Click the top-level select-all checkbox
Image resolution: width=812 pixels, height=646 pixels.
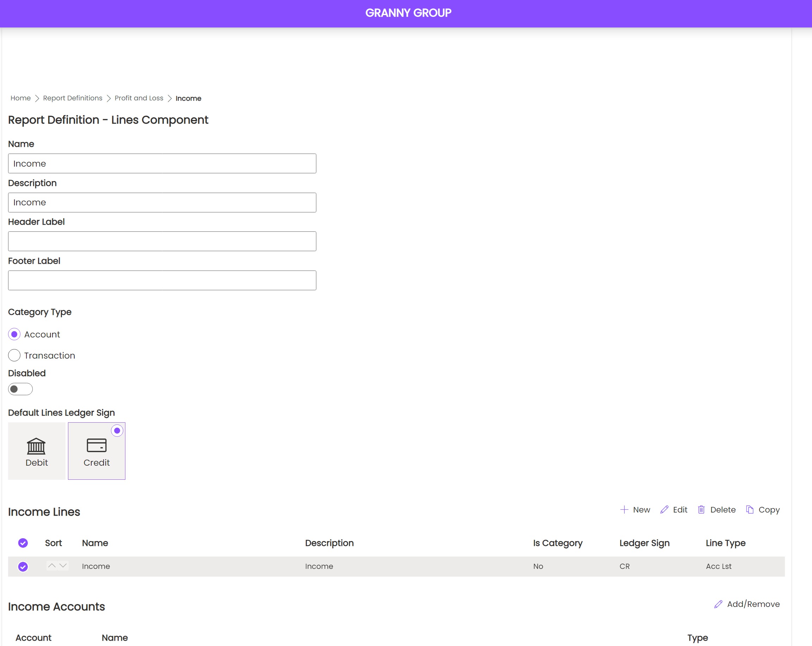(23, 543)
